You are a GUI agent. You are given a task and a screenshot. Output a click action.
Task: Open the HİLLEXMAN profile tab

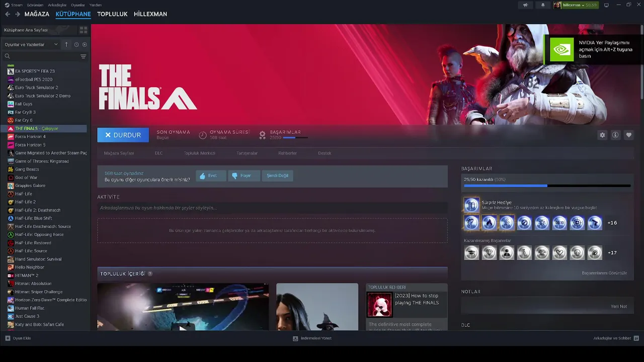(x=150, y=14)
